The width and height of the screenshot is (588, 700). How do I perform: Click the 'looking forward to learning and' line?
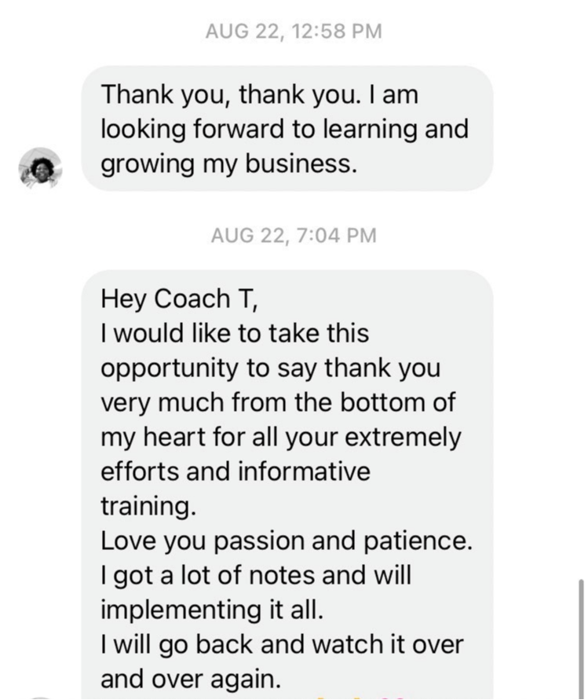pyautogui.click(x=285, y=130)
